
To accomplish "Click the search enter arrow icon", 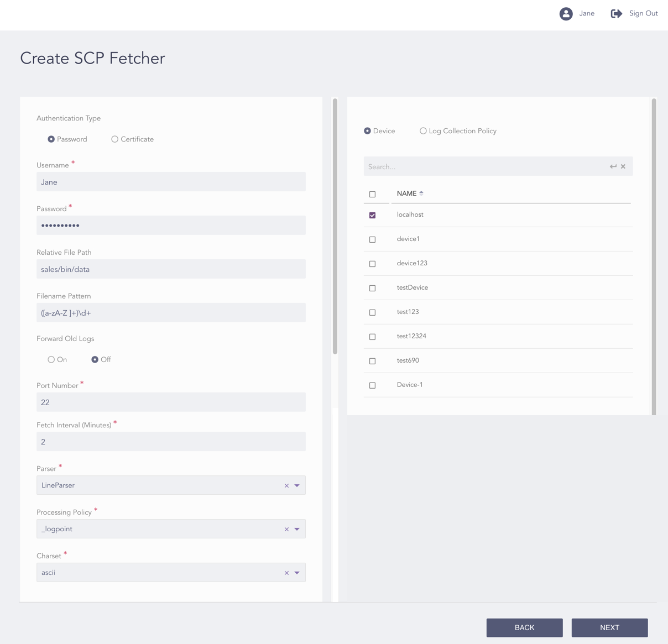I will (613, 166).
